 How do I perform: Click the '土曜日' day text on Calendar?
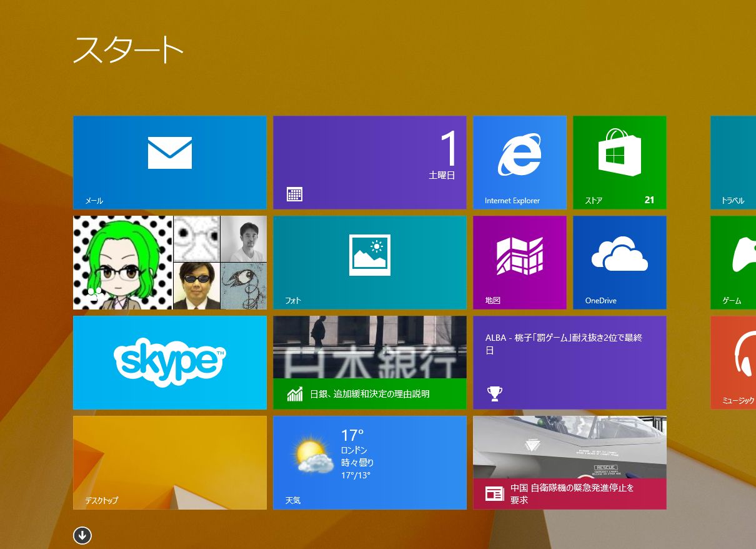(x=442, y=175)
